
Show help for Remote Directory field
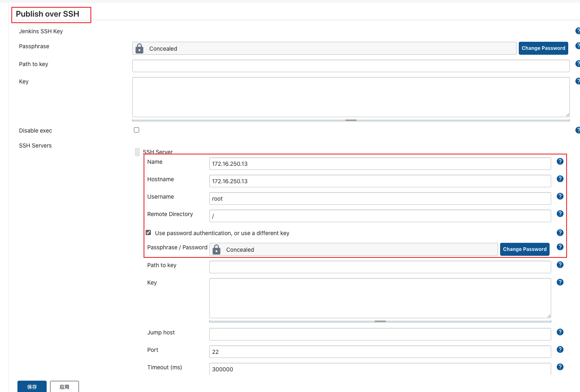point(560,214)
